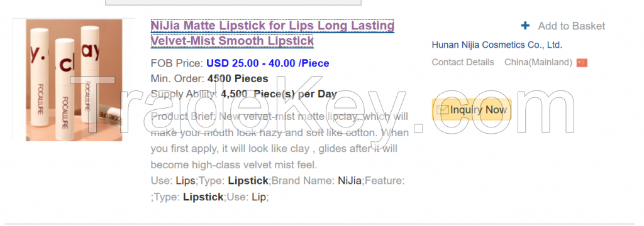
Task: Visit Hunan Nijia Cosmetics Co., Ltd. page
Action: 497,45
